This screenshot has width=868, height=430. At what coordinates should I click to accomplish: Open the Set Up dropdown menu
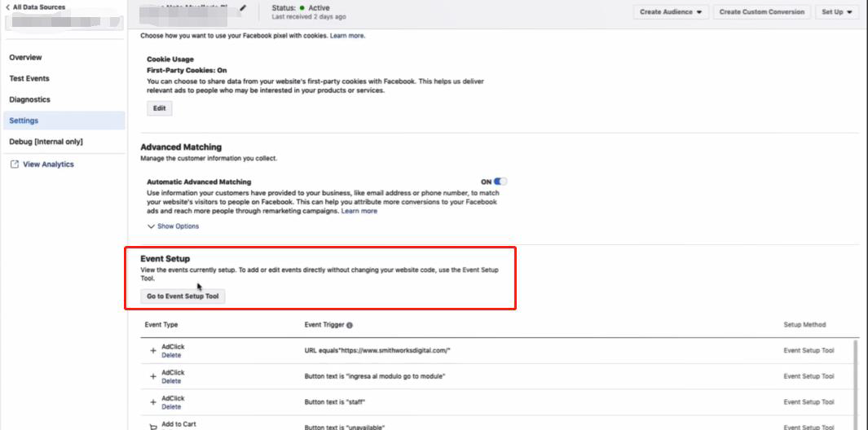tap(836, 11)
